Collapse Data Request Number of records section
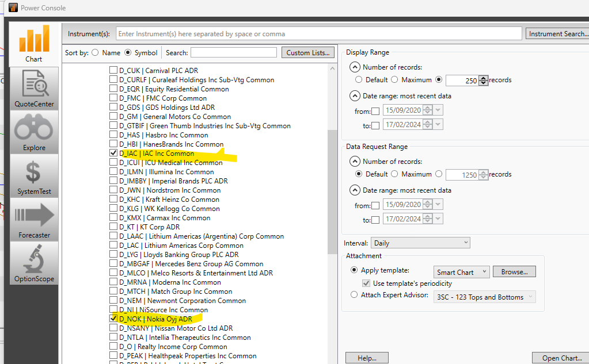The image size is (589, 364). click(x=355, y=162)
